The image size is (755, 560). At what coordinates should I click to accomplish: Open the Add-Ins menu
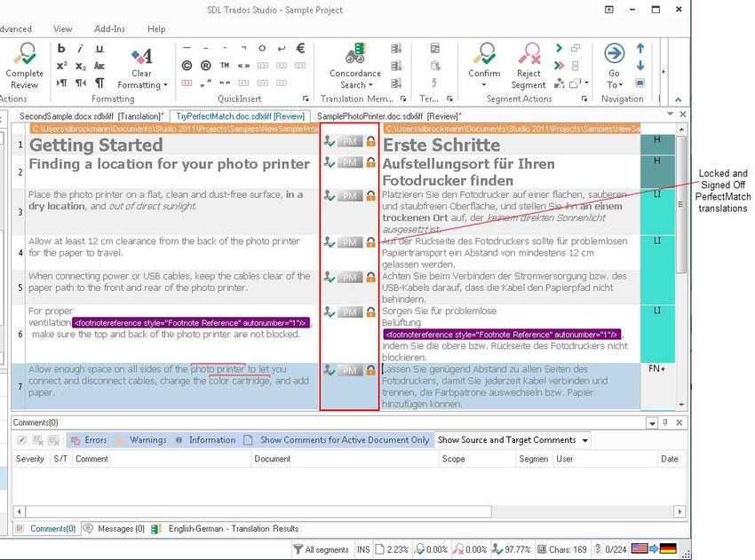tap(109, 29)
